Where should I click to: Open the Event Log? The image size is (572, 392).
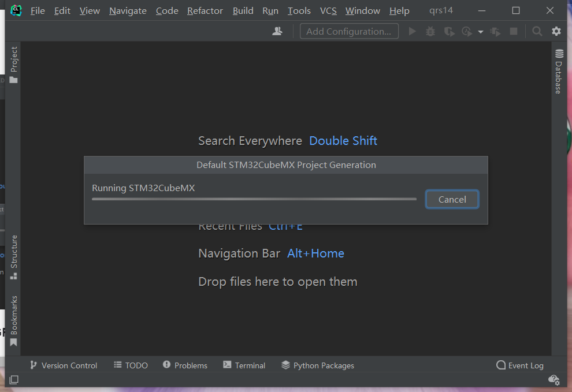coord(520,365)
